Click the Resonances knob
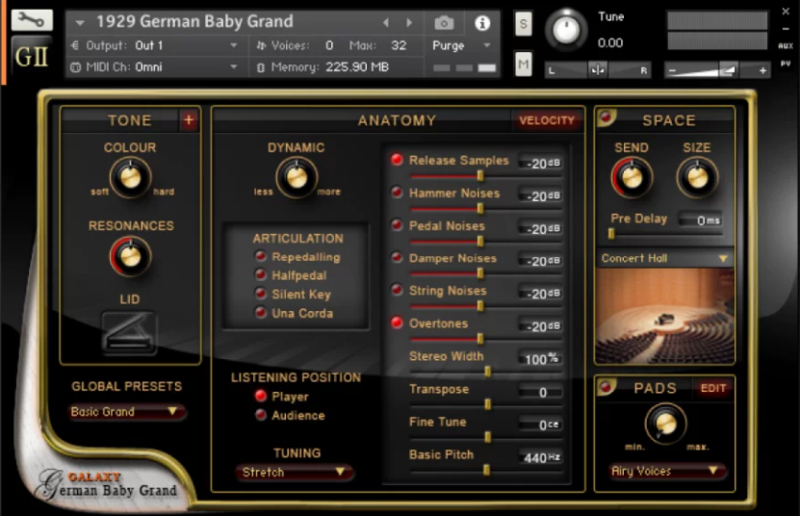The height and width of the screenshot is (516, 800). coord(130,256)
